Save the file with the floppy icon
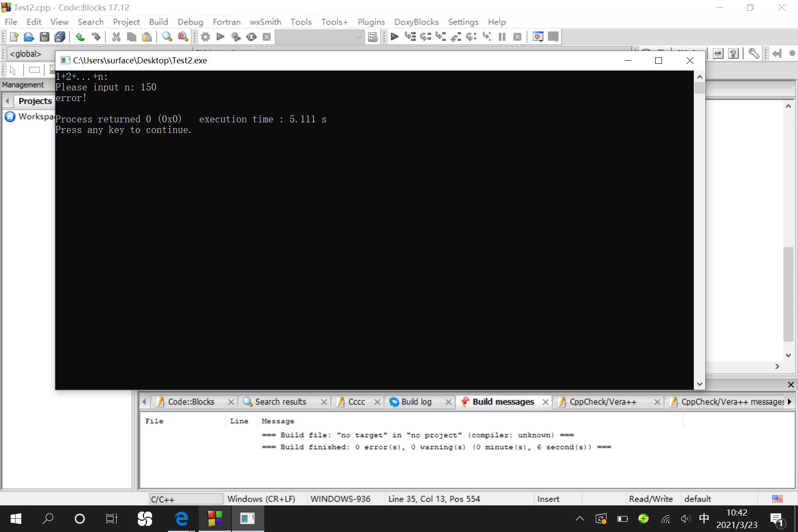The width and height of the screenshot is (798, 532). (44, 37)
